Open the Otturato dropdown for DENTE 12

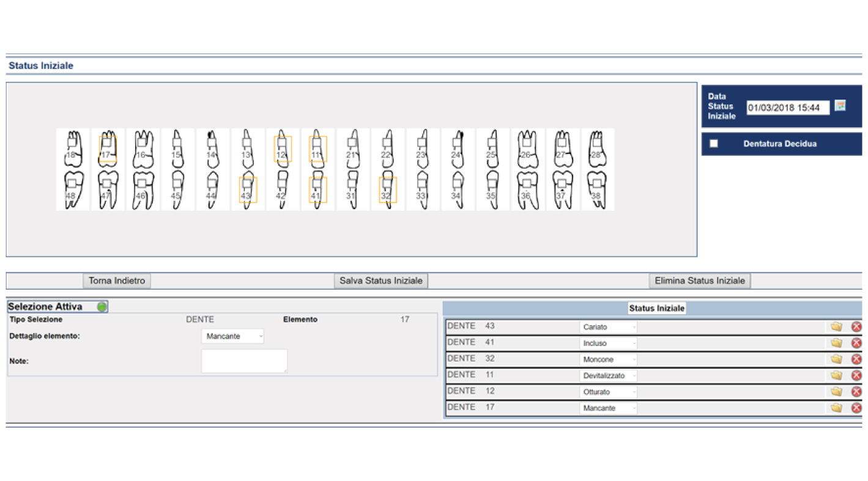tap(608, 392)
